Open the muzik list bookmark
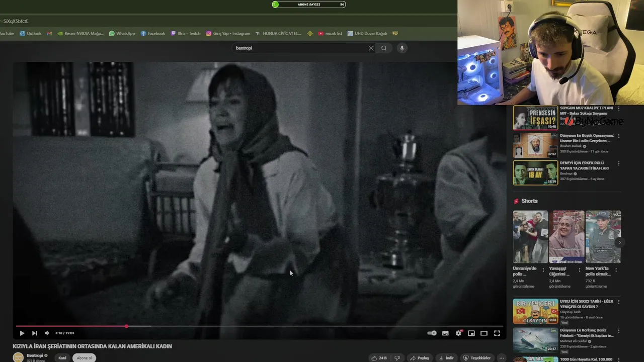644x362 pixels. click(330, 34)
